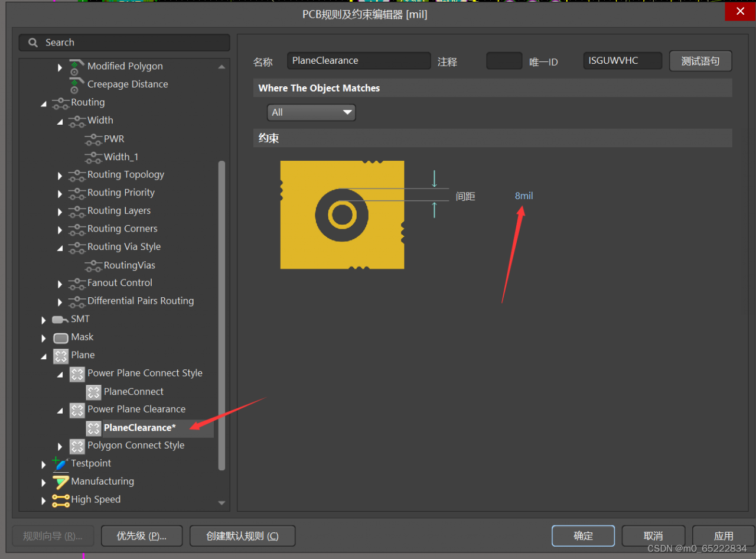Expand the Routing Corners node
Screen dimensions: 756x559
60,230
